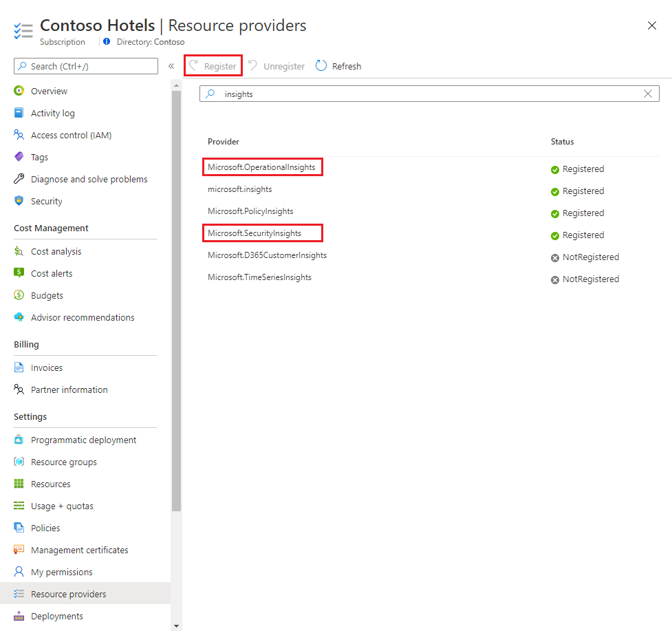Open Access control (IAM)
The image size is (672, 631).
click(x=69, y=135)
